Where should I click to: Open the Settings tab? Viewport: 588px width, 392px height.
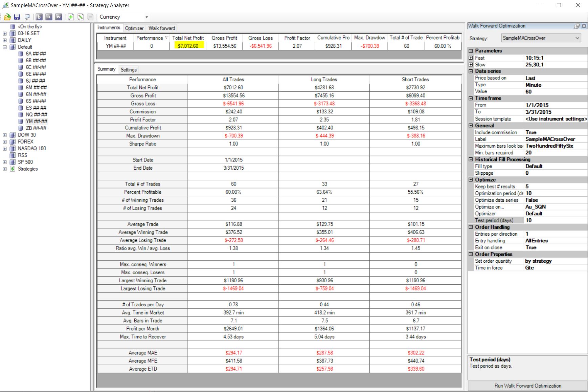pyautogui.click(x=129, y=70)
